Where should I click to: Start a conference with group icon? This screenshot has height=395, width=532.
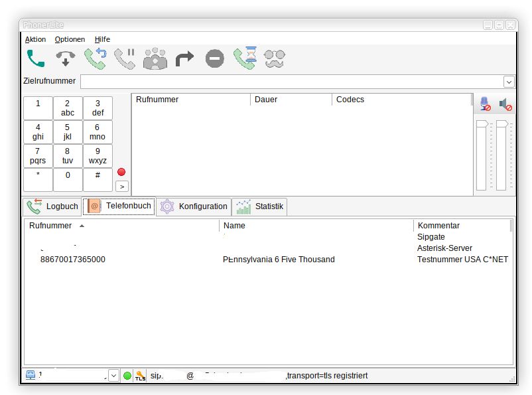tap(155, 58)
